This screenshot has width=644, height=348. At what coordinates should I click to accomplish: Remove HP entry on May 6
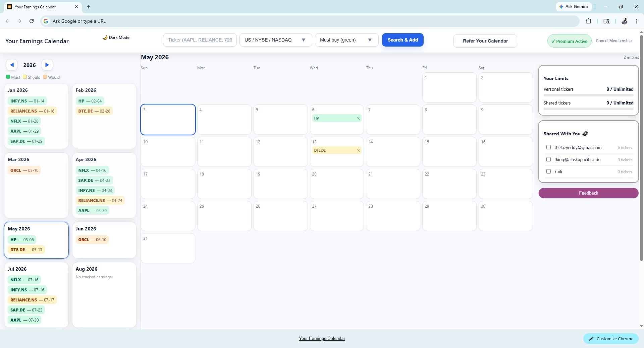point(358,118)
